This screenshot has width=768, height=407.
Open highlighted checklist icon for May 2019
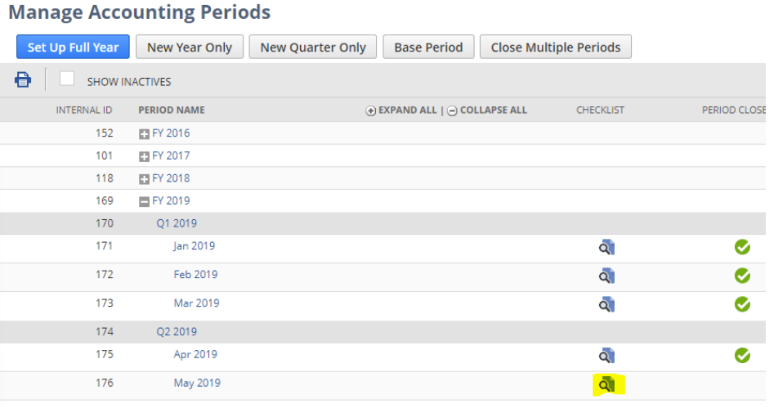coord(607,384)
